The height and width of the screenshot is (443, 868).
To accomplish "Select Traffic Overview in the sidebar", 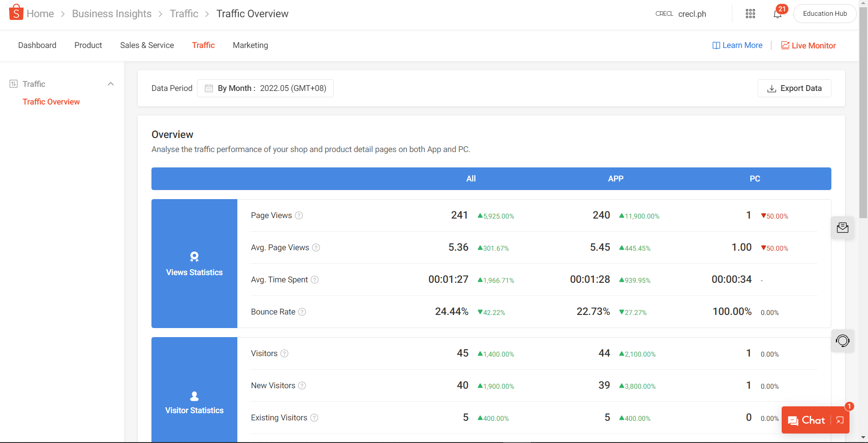I will tap(51, 102).
